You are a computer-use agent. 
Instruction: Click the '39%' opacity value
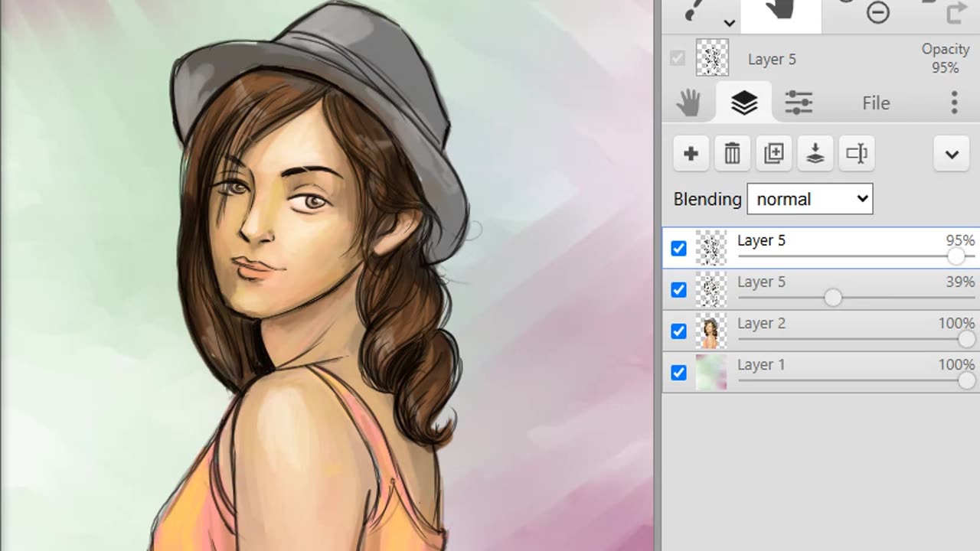pyautogui.click(x=960, y=282)
